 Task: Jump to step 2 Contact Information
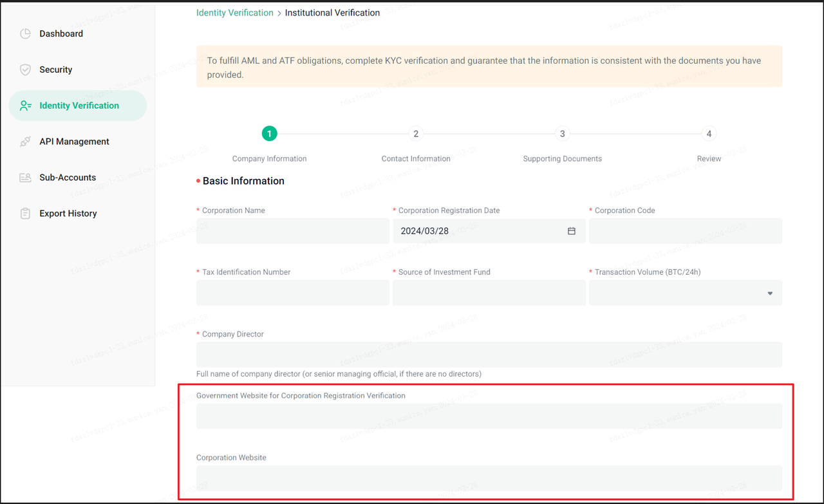pyautogui.click(x=416, y=134)
